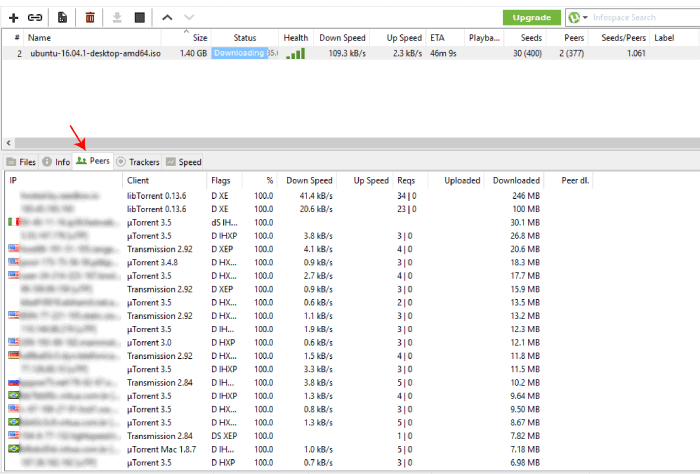Sort torrent list by Down Speed column
This screenshot has height=474, width=700.
tap(340, 37)
